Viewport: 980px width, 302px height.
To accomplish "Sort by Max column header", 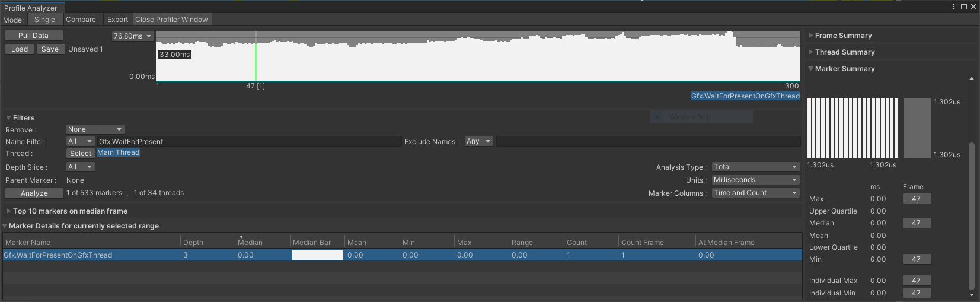I will pos(482,242).
